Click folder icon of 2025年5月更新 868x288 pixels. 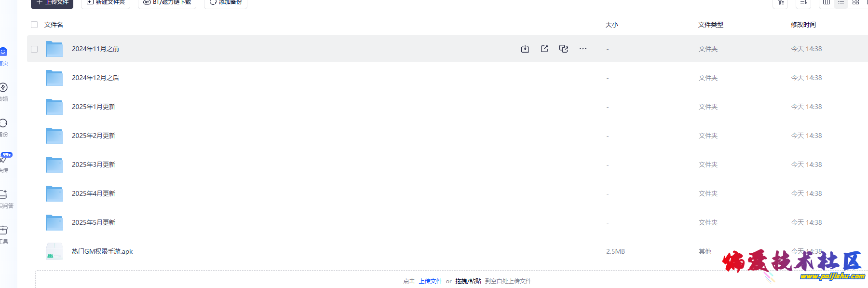[x=54, y=222]
